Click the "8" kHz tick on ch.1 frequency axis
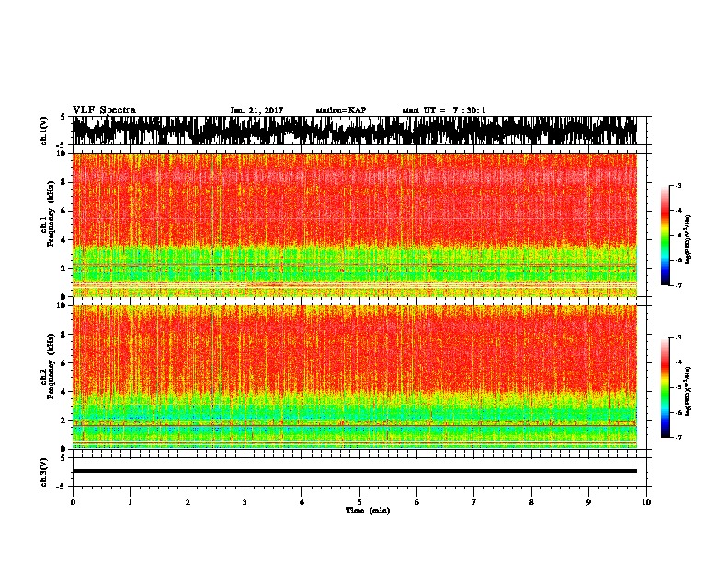The image size is (728, 563). (x=63, y=182)
